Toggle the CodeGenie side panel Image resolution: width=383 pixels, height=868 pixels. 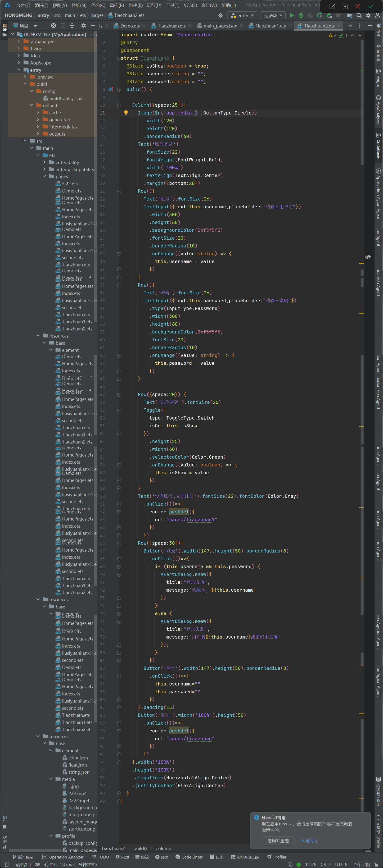[x=378, y=146]
